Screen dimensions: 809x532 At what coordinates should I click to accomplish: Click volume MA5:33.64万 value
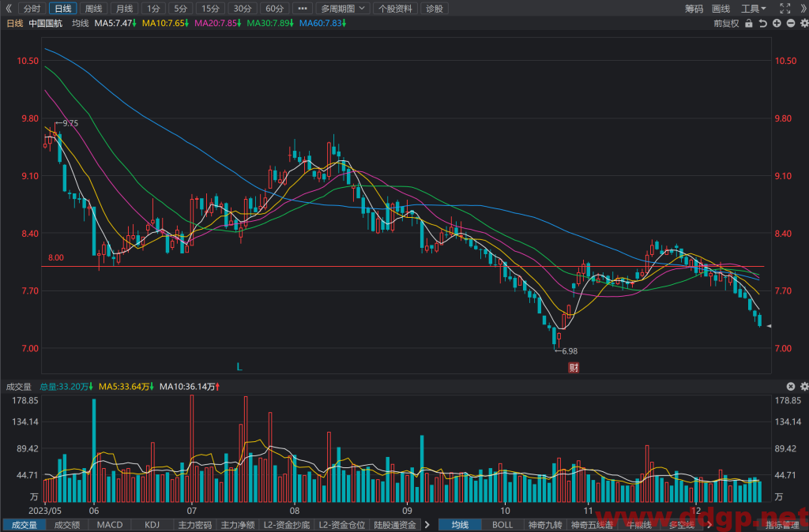pos(126,386)
